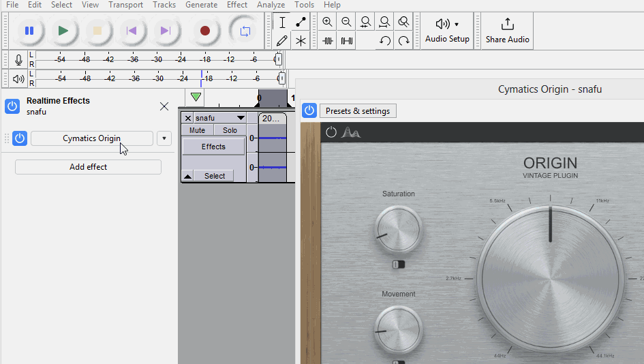Open the Analyze menu

(271, 5)
